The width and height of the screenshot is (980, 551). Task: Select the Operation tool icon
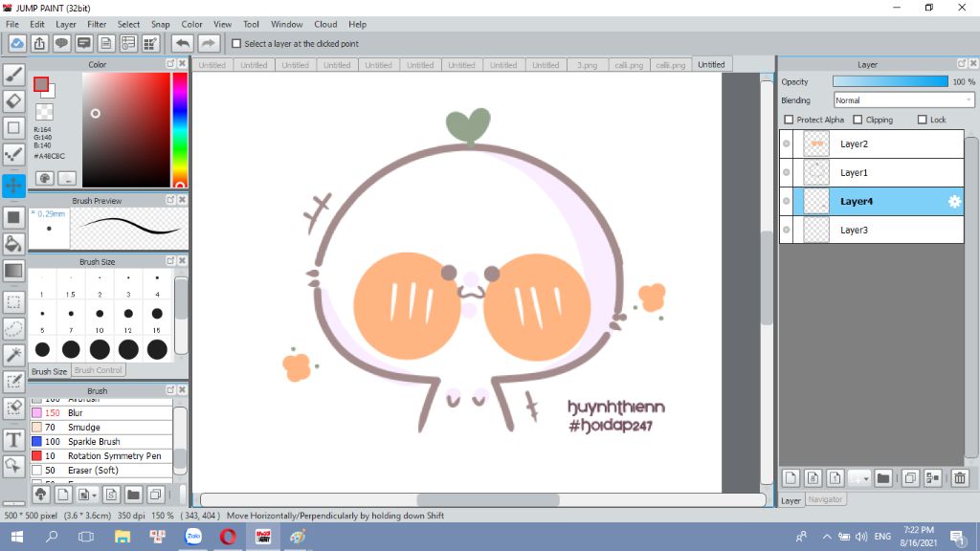point(13,466)
